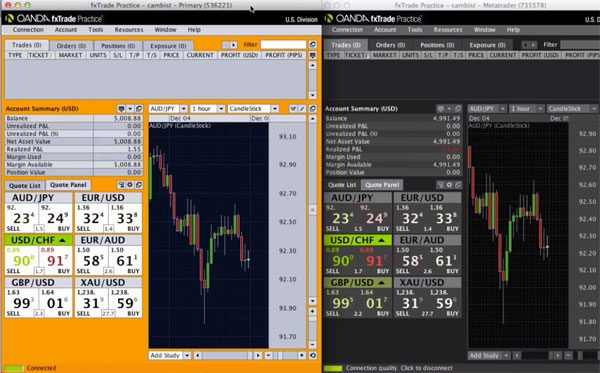This screenshot has width=600, height=373.
Task: Click Net Asset Value 4,991.49 in Metatrader window
Action: (x=446, y=142)
